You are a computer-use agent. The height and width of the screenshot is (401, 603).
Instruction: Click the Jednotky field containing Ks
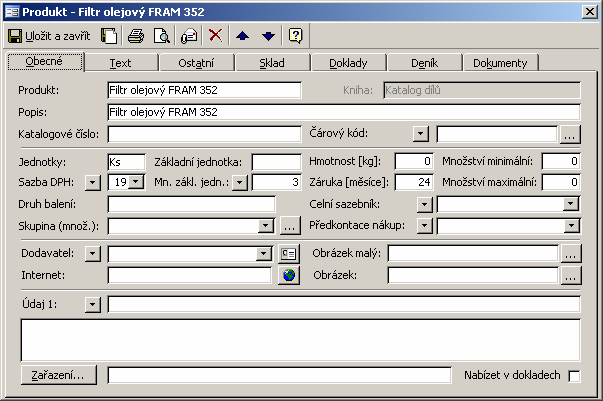click(127, 162)
